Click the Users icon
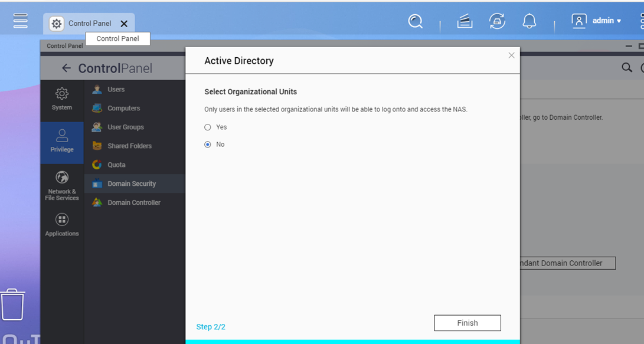 tap(97, 89)
